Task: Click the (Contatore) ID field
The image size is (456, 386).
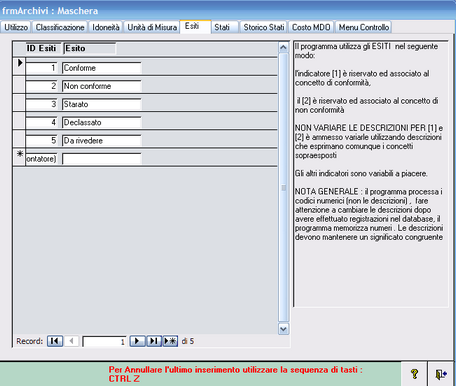Action: [41, 159]
